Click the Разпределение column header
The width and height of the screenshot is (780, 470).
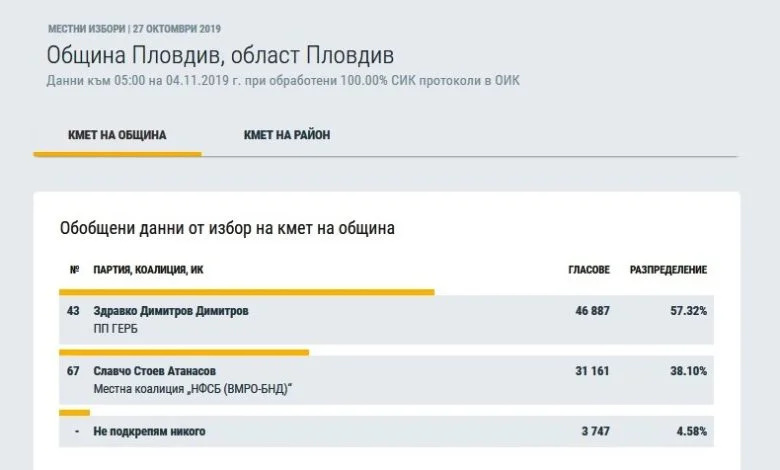tap(668, 270)
